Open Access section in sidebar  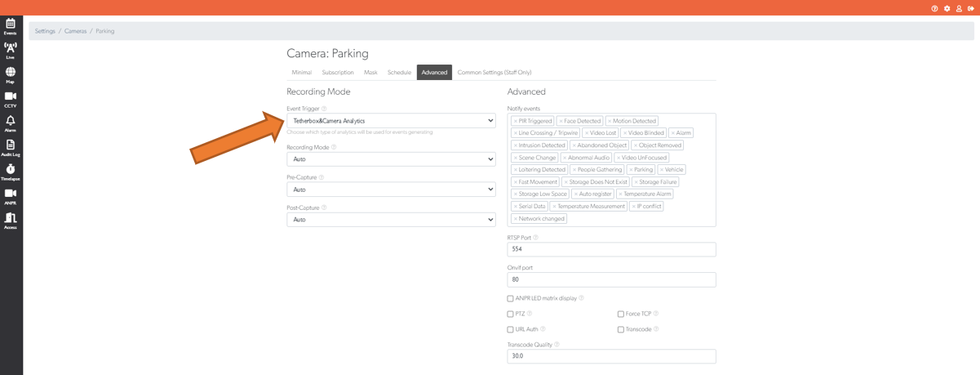pos(11,221)
